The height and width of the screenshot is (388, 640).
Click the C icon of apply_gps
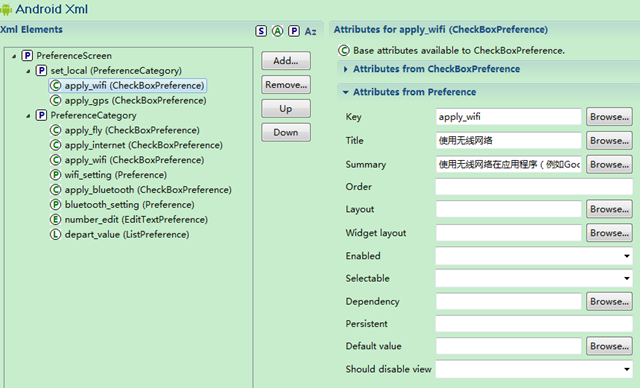click(x=55, y=100)
